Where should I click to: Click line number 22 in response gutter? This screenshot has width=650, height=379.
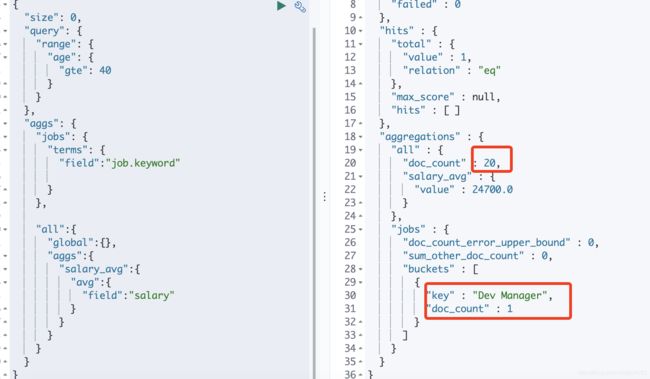click(x=350, y=190)
